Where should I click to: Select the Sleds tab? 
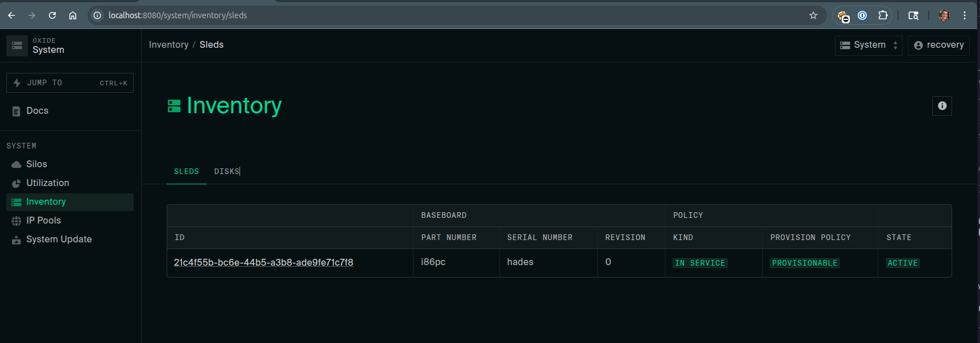187,171
